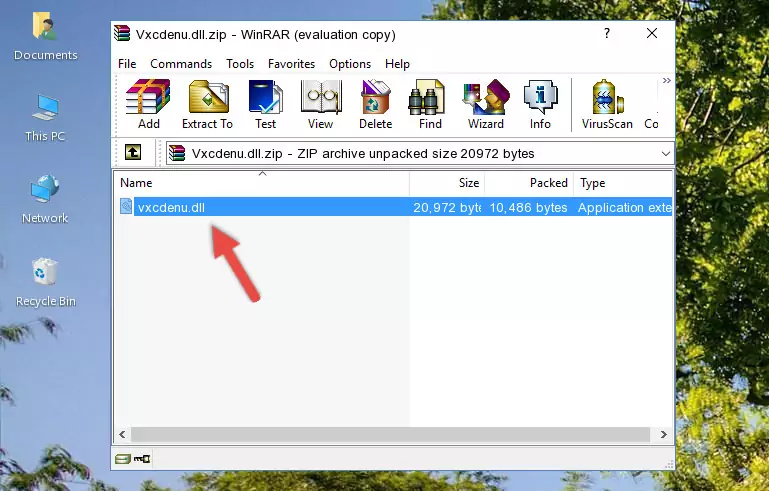Open Extract To from toolbar
Screen dimensions: 769x491
[207, 104]
